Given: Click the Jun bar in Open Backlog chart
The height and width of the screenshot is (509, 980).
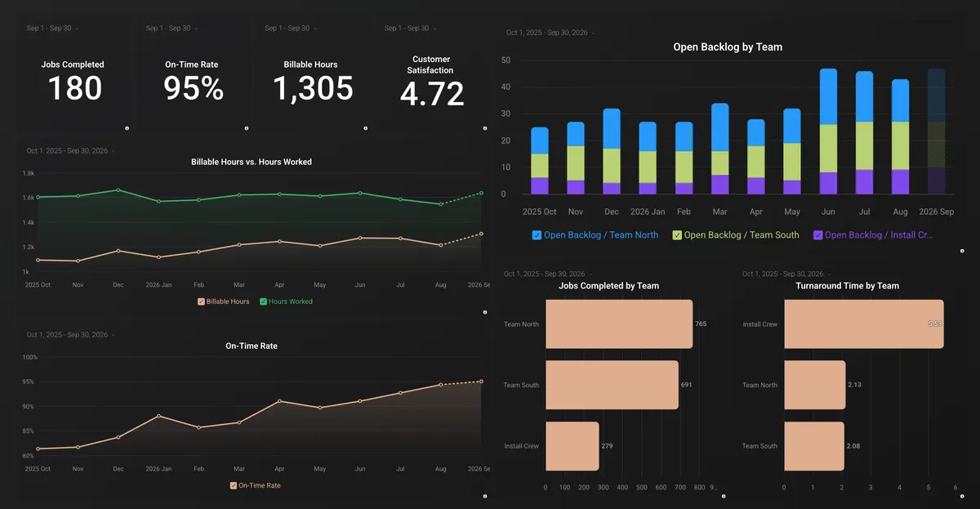Looking at the screenshot, I should [x=829, y=132].
